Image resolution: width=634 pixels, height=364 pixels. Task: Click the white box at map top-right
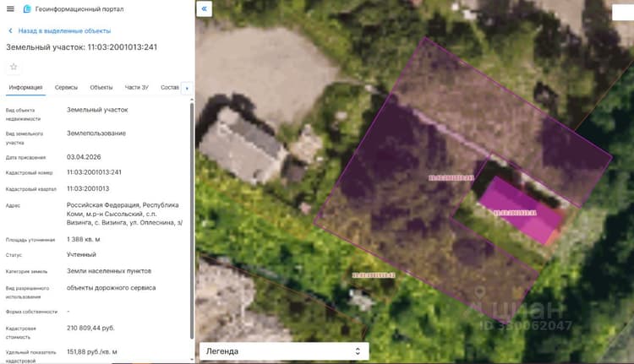coord(623,12)
